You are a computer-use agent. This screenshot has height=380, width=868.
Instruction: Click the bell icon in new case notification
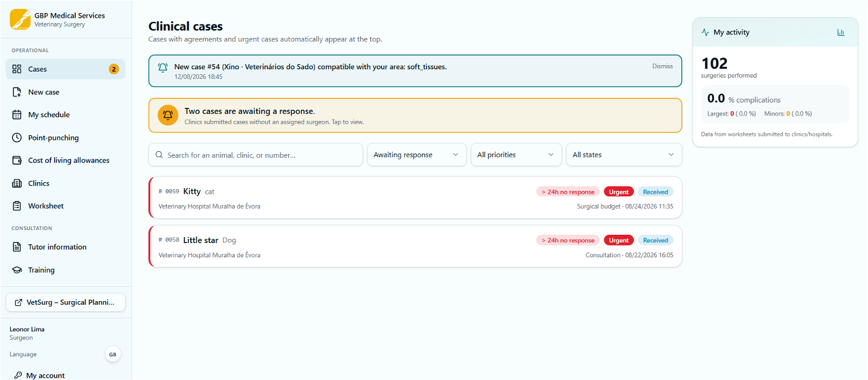[x=163, y=68]
